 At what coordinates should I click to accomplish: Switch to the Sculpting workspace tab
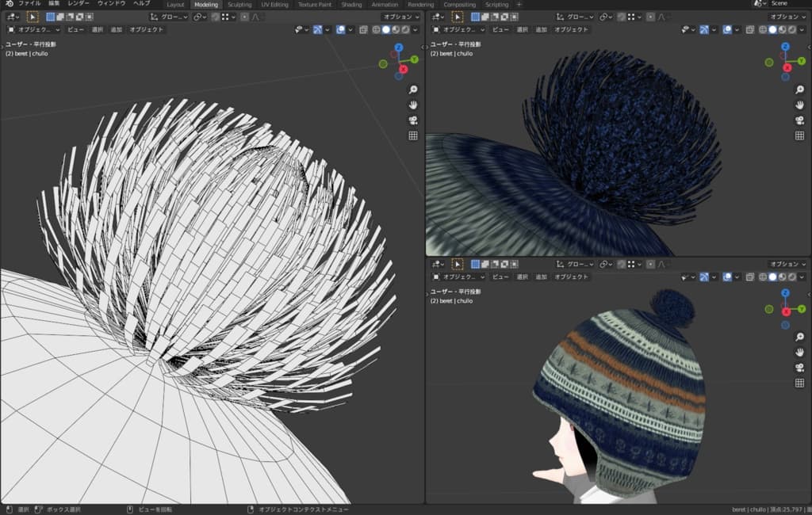point(239,4)
